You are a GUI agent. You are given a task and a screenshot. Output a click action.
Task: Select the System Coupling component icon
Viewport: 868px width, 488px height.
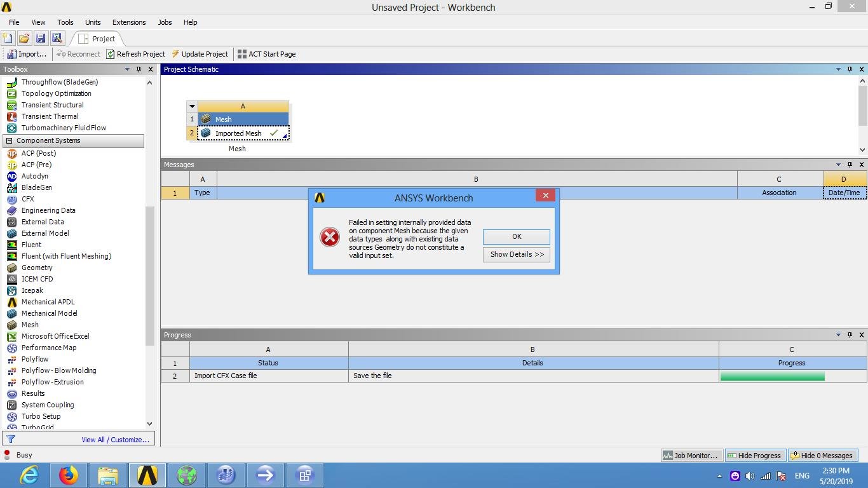pos(11,405)
